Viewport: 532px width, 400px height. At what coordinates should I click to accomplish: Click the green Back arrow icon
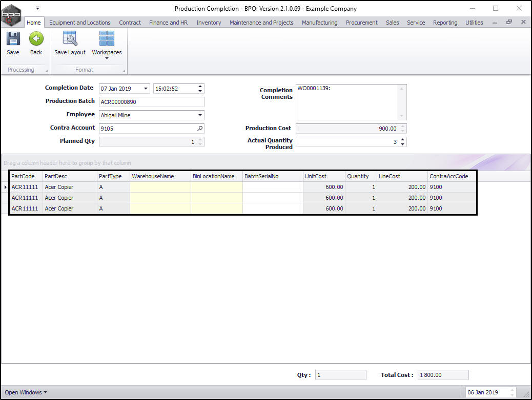[36, 38]
